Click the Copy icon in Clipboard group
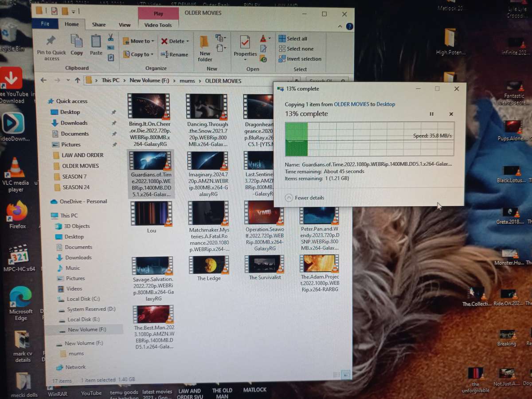The height and width of the screenshot is (399, 532). (77, 42)
